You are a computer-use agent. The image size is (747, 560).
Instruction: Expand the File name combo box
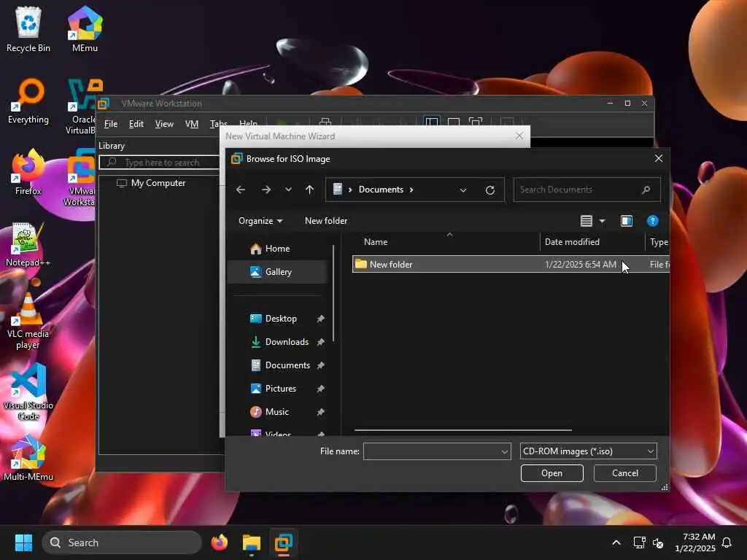click(x=505, y=451)
